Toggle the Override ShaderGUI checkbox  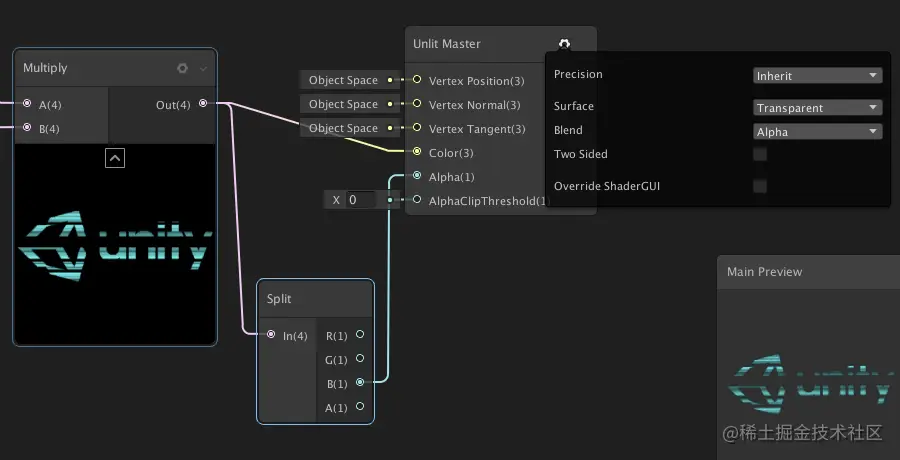(x=760, y=186)
